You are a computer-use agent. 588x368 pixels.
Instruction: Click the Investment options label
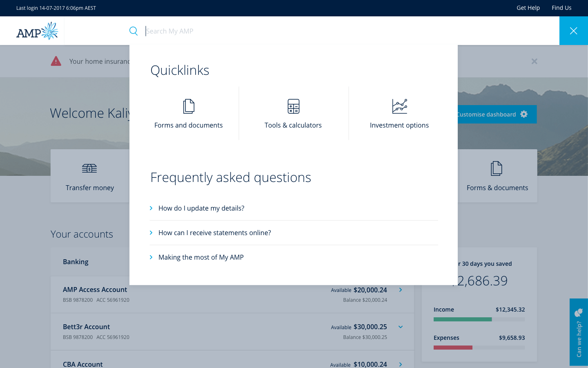(x=399, y=125)
